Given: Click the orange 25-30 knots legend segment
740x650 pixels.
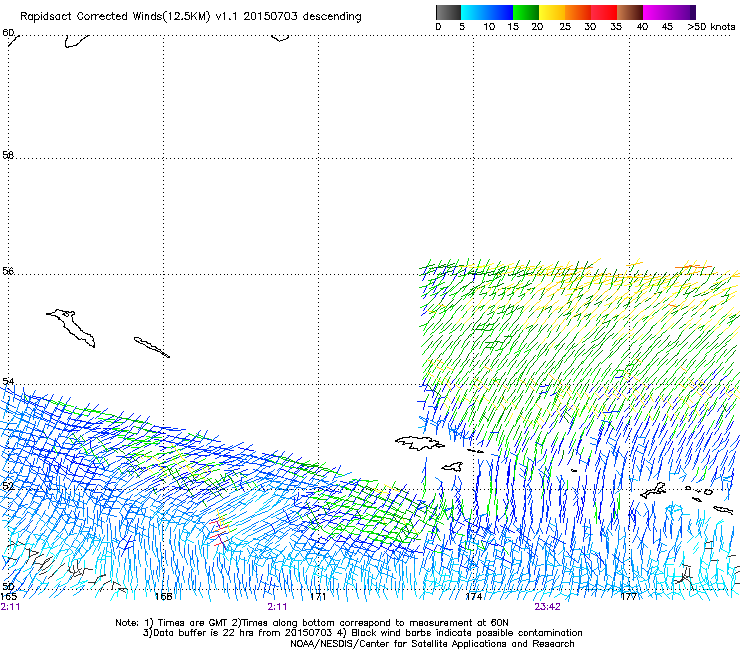Looking at the screenshot, I should (578, 12).
